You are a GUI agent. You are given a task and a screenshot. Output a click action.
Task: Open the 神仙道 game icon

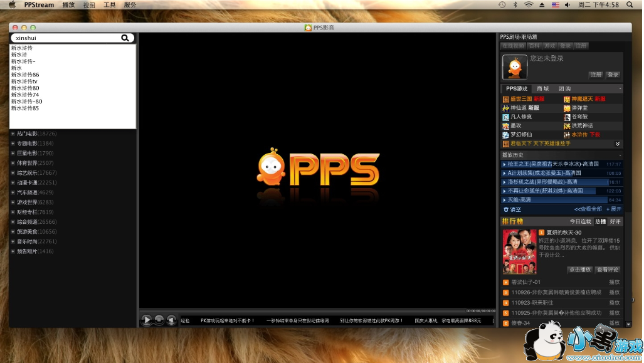(x=505, y=108)
